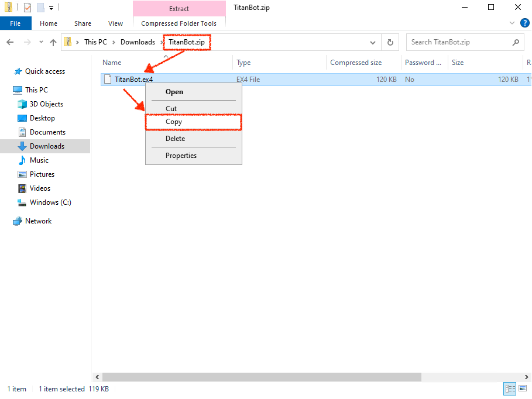Sort by Password protected column header
532x399 pixels.
point(424,63)
